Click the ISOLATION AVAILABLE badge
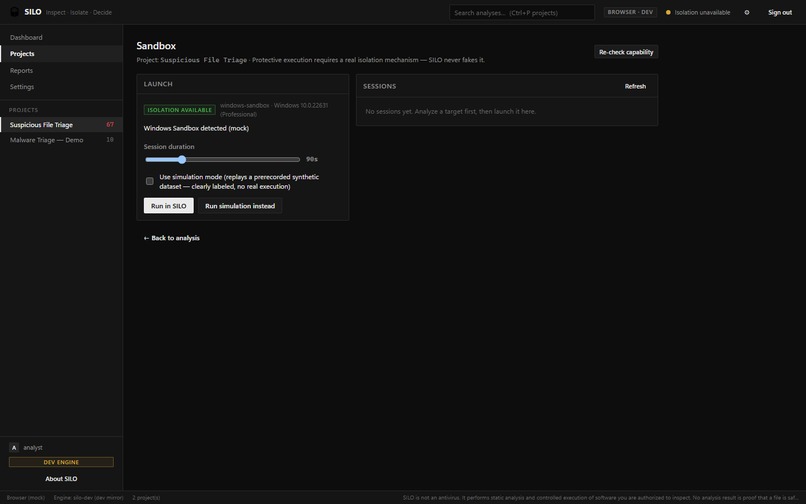 pos(179,110)
